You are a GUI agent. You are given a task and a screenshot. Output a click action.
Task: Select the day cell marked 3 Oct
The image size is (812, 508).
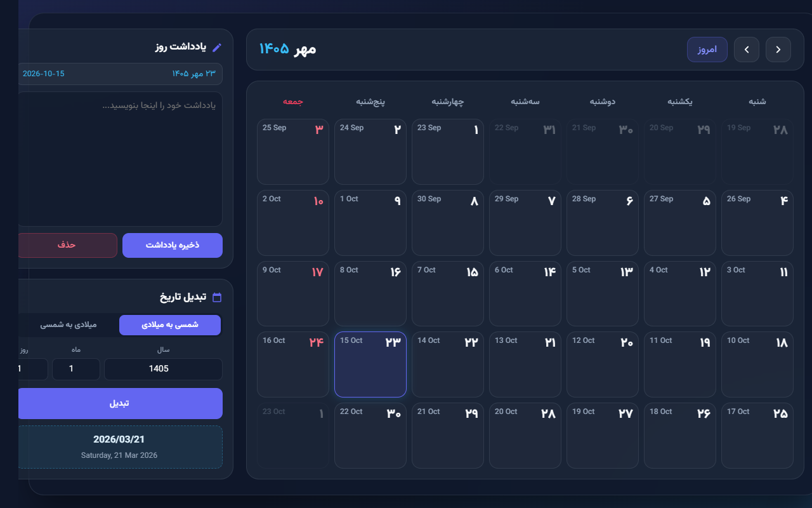[757, 294]
